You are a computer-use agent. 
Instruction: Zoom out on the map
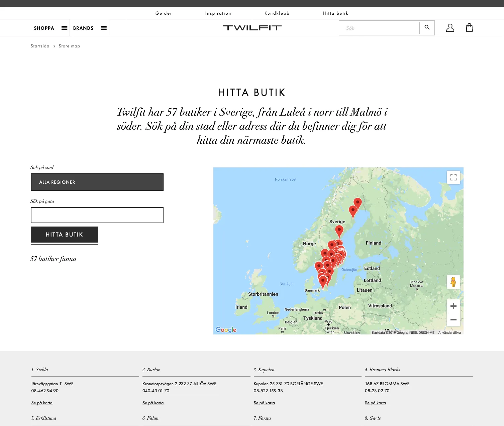click(453, 320)
